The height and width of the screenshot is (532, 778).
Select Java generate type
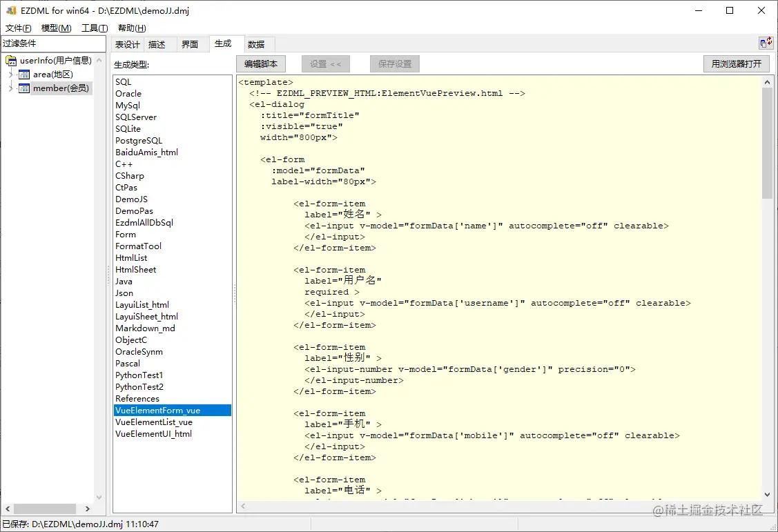point(172,282)
